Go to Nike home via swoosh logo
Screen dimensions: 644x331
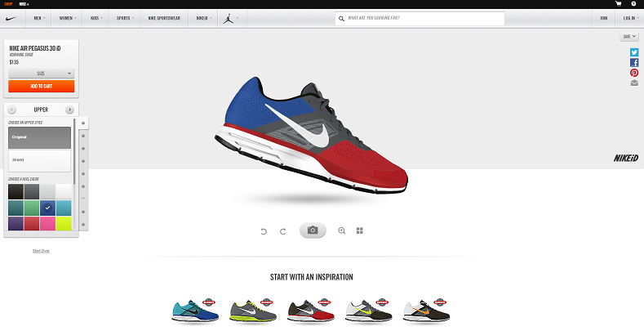(11, 18)
